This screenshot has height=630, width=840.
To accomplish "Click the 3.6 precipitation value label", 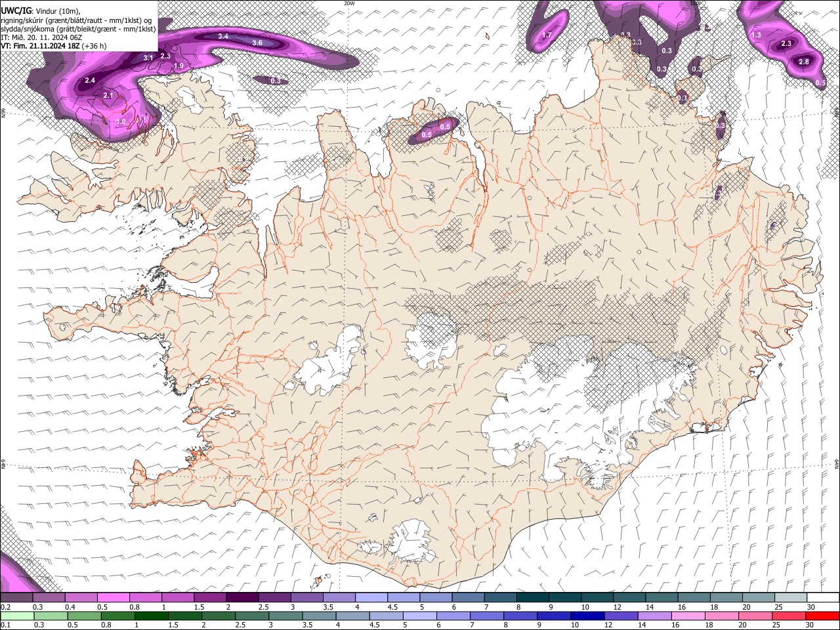I will click(x=257, y=43).
